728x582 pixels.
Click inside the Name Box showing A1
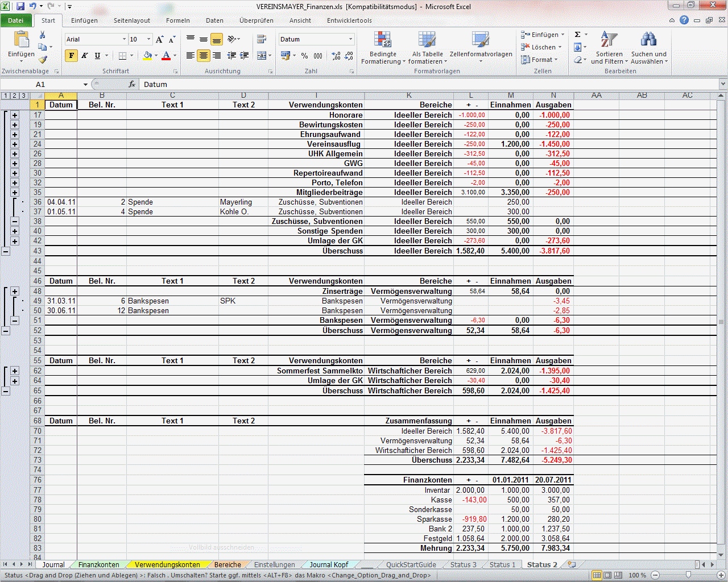click(x=40, y=84)
